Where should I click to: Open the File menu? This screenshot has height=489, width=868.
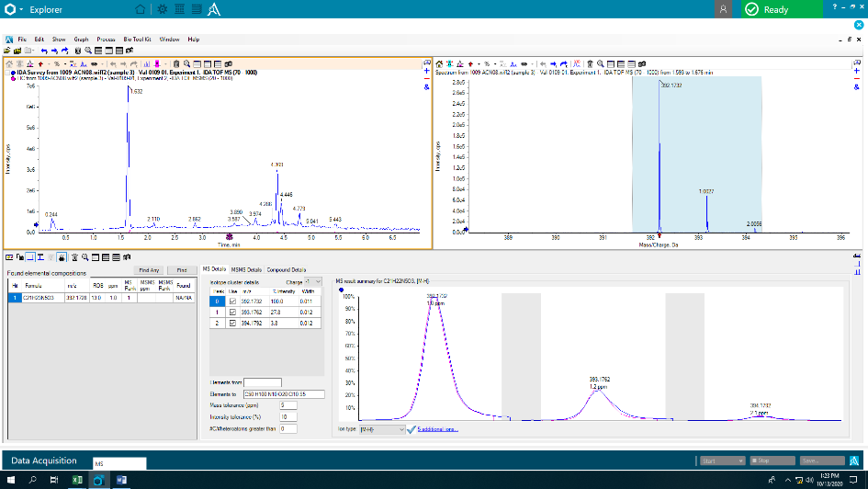point(22,40)
